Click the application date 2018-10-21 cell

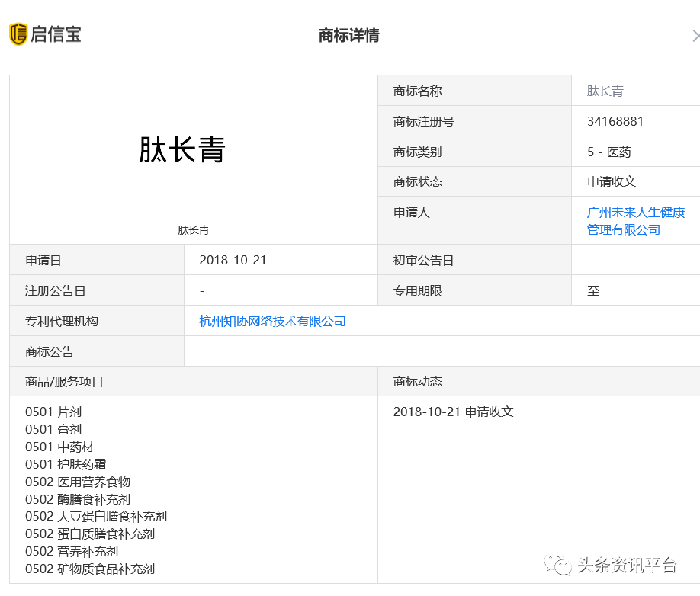(233, 260)
